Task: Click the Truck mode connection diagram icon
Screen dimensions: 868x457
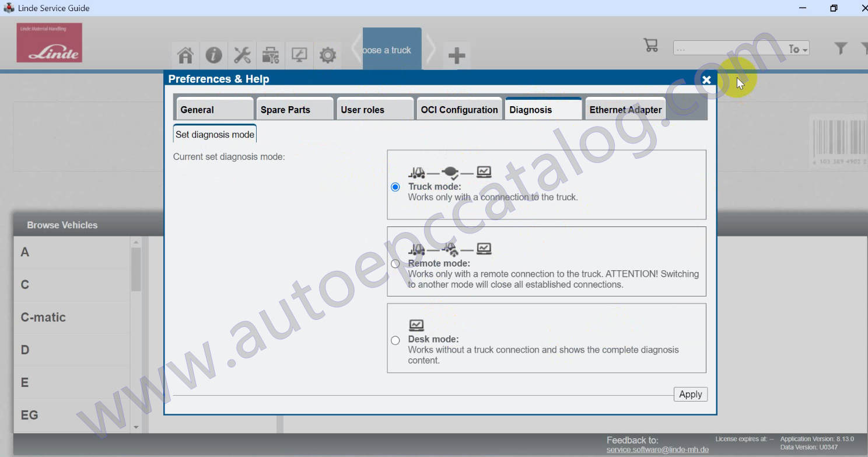Action: [x=450, y=172]
